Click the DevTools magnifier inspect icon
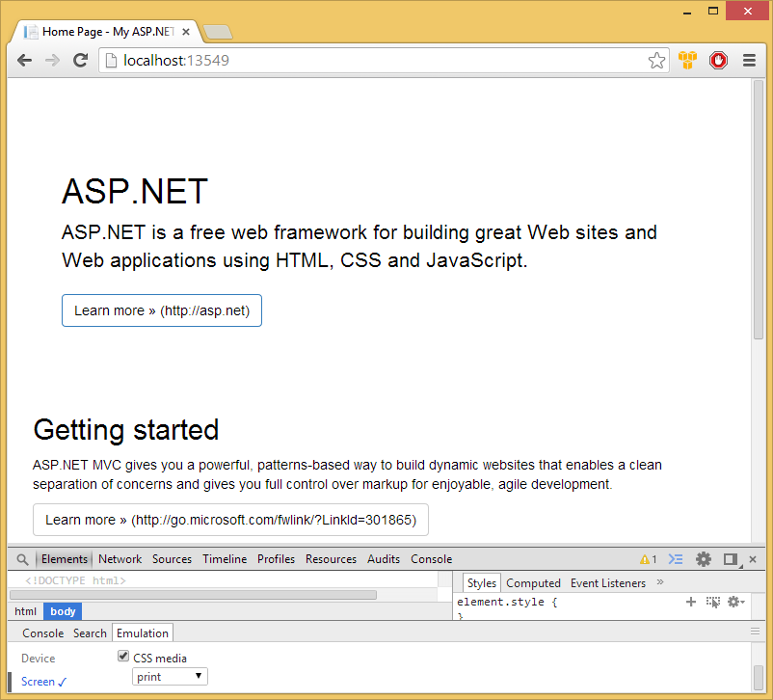 point(22,559)
